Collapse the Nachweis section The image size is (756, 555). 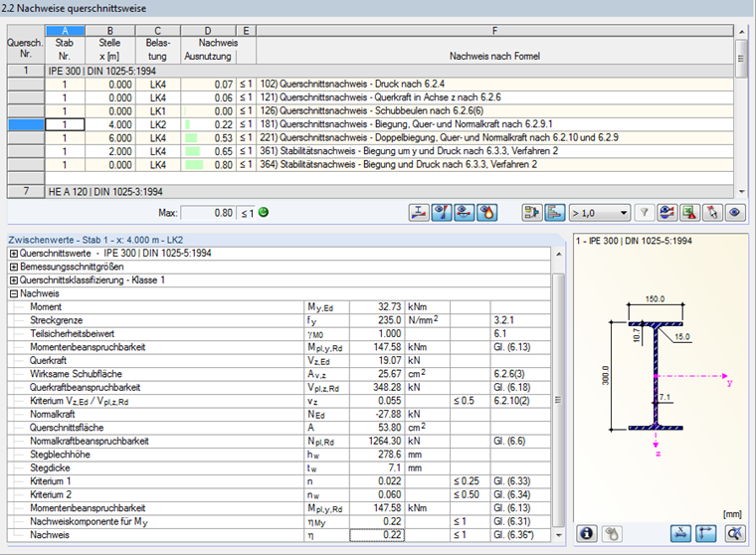pyautogui.click(x=13, y=293)
